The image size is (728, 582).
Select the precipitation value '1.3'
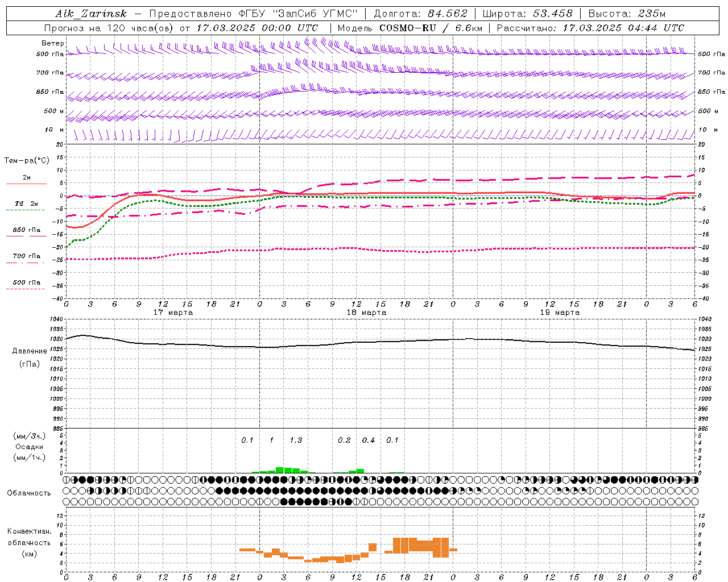[x=296, y=440]
